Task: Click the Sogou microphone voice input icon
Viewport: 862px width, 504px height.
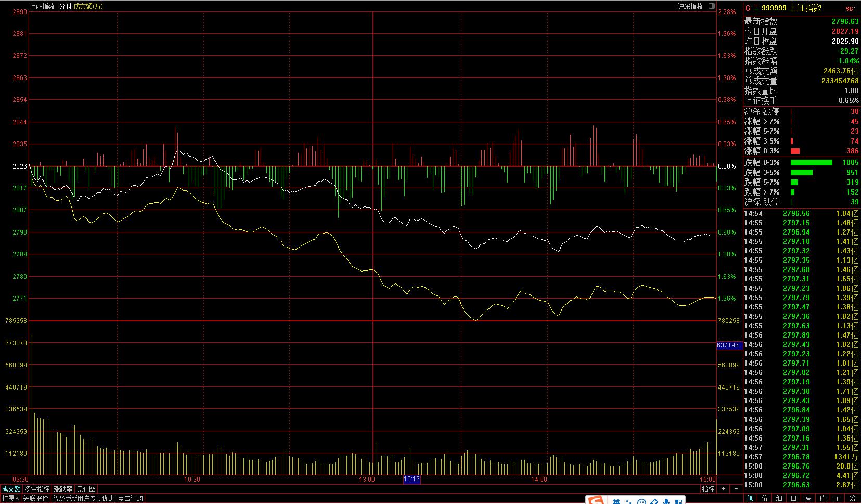Action: pos(666,501)
